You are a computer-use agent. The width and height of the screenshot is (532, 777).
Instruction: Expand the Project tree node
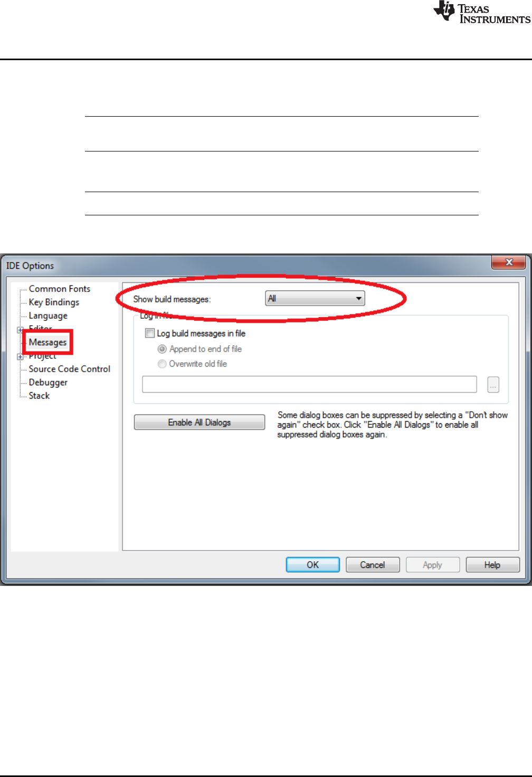[x=20, y=357]
